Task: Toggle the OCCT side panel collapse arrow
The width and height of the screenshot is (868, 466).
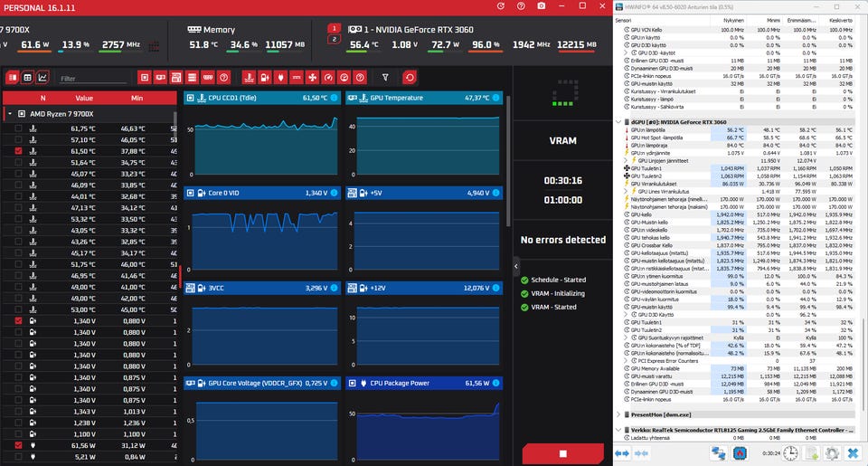Action: point(516,266)
